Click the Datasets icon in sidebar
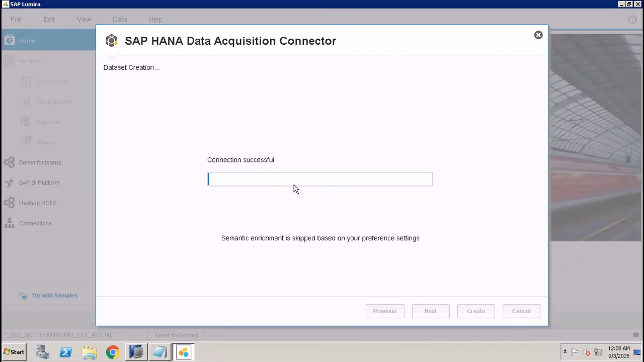 click(x=25, y=121)
